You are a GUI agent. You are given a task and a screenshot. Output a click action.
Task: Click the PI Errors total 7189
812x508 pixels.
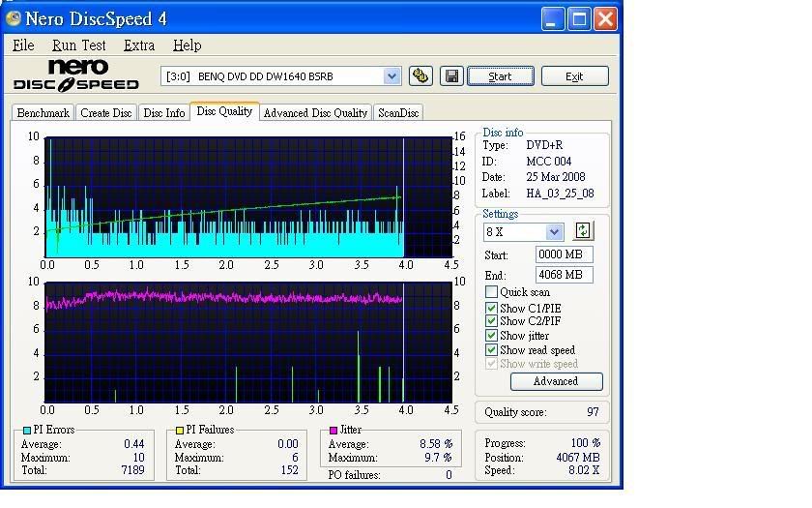point(132,470)
